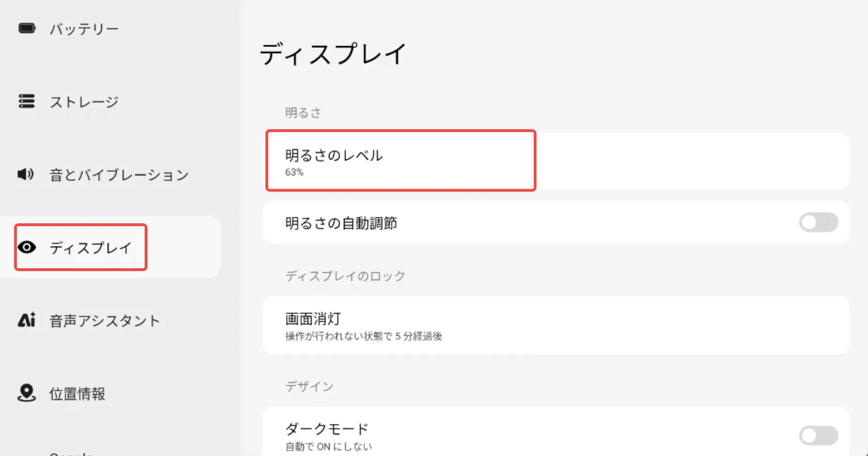Select バッテリー in the sidebar

coord(84,29)
